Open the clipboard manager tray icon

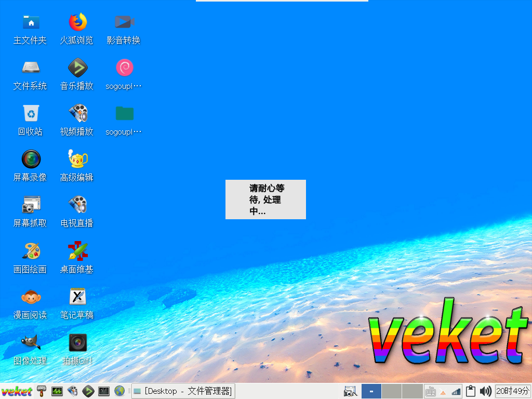tap(470, 391)
